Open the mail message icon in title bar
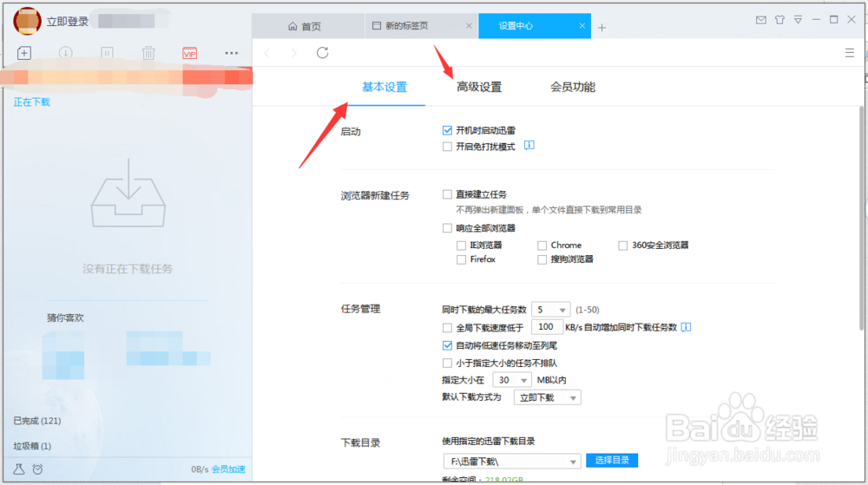The height and width of the screenshot is (485, 868). (x=761, y=20)
